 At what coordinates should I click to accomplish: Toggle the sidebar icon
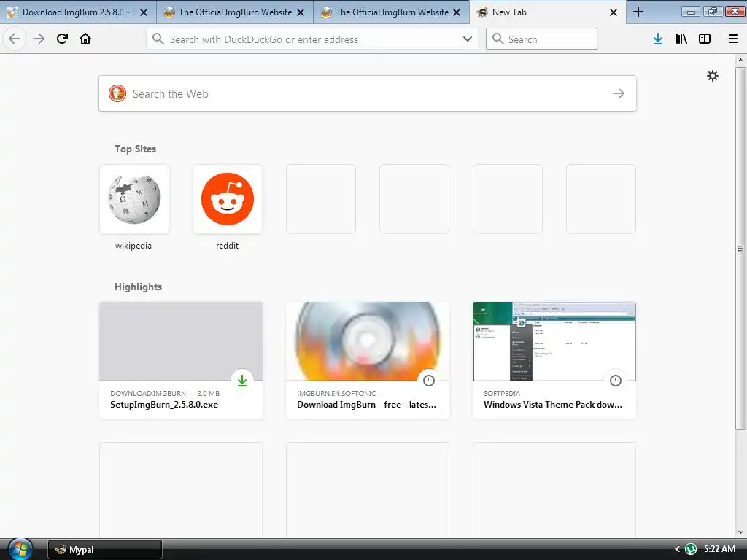(x=705, y=39)
